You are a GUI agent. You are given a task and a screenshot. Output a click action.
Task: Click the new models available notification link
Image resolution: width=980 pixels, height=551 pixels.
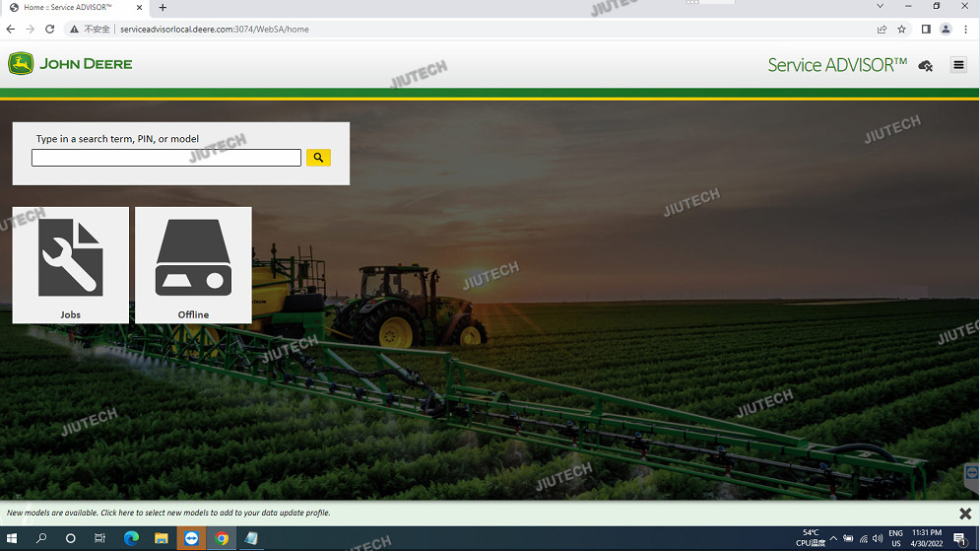(x=168, y=513)
